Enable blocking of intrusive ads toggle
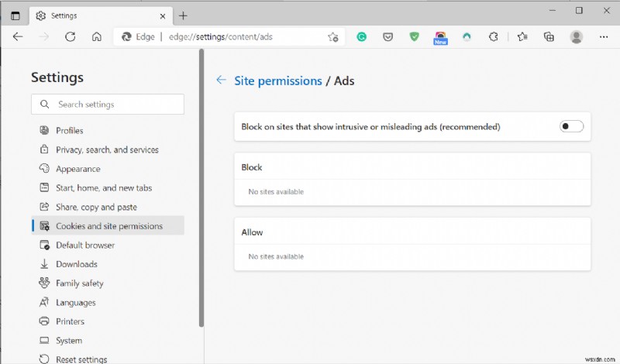The height and width of the screenshot is (364, 620). pyautogui.click(x=571, y=126)
